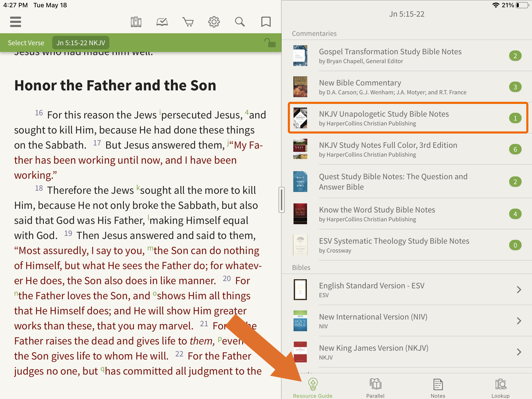Screen dimensions: 532x399
Task: Open the hamburger main menu
Action: tap(16, 22)
